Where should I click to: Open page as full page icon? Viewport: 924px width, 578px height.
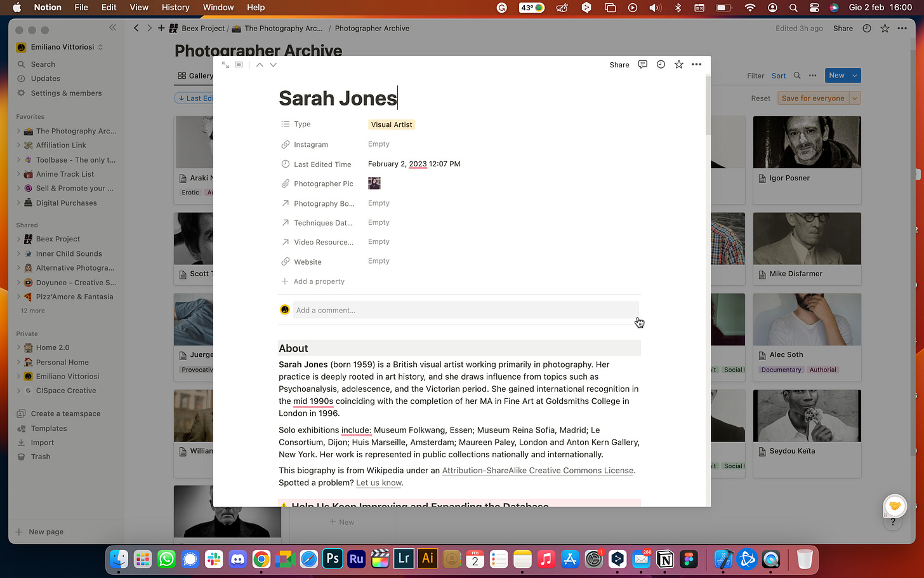click(225, 65)
